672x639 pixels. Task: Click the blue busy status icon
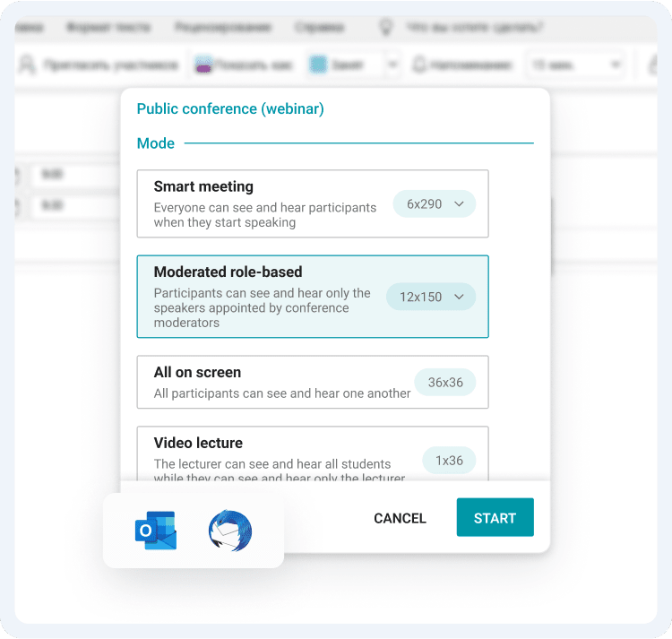pyautogui.click(x=317, y=65)
